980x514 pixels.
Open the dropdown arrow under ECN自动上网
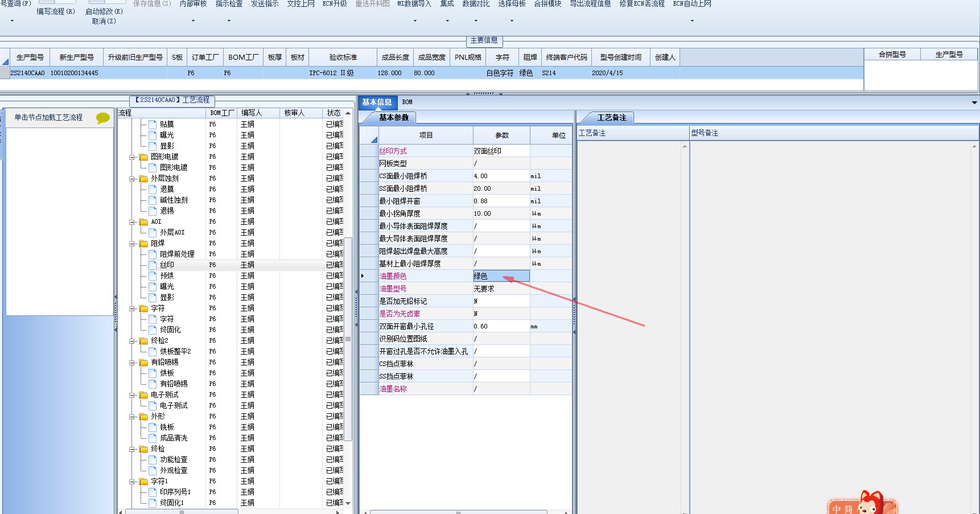click(692, 21)
